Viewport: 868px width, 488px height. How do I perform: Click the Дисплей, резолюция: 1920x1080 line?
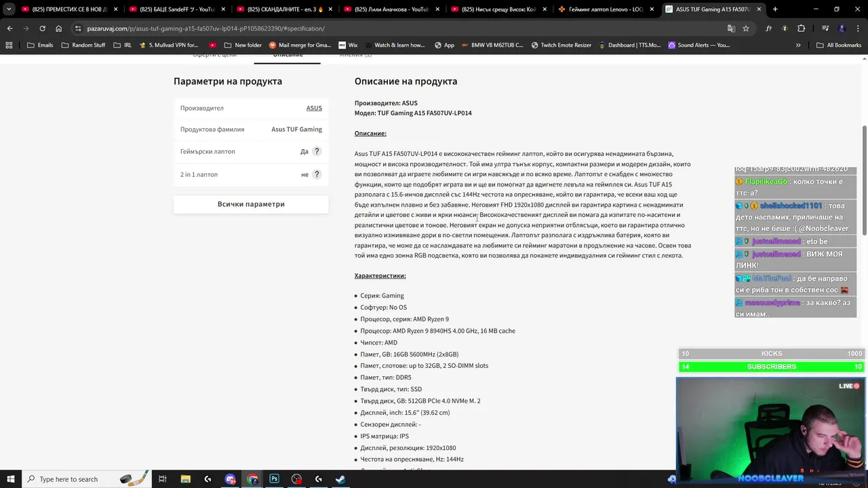tap(408, 448)
